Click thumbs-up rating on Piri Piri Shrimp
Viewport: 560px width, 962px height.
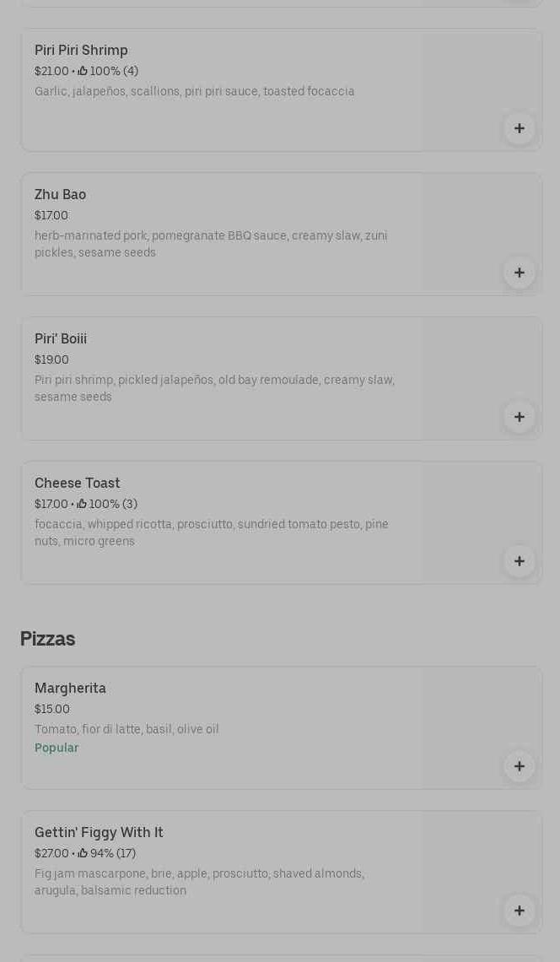(x=83, y=72)
